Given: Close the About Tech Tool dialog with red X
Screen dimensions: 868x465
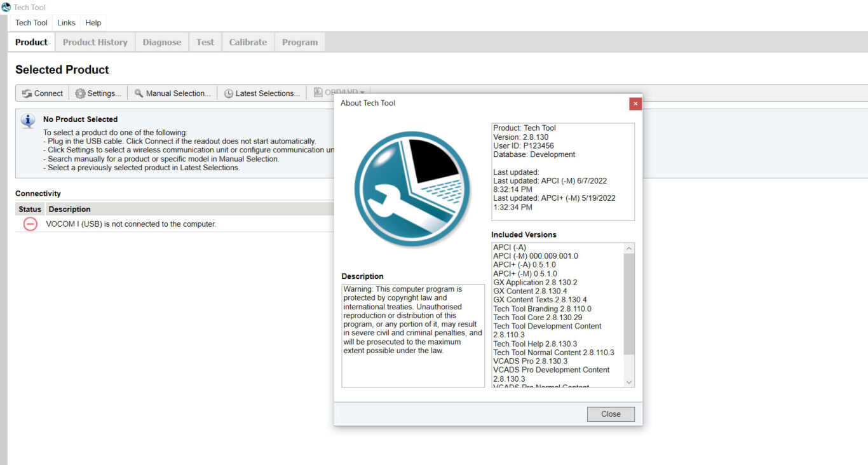Looking at the screenshot, I should pos(635,104).
